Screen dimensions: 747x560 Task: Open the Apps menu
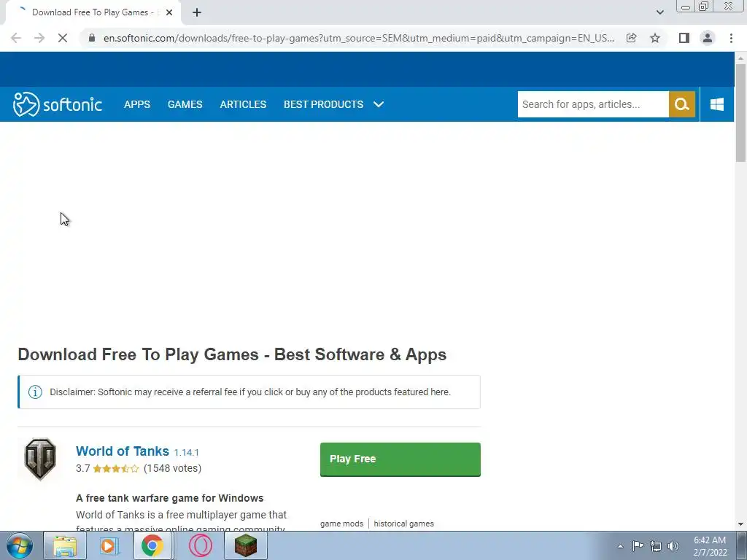137,104
